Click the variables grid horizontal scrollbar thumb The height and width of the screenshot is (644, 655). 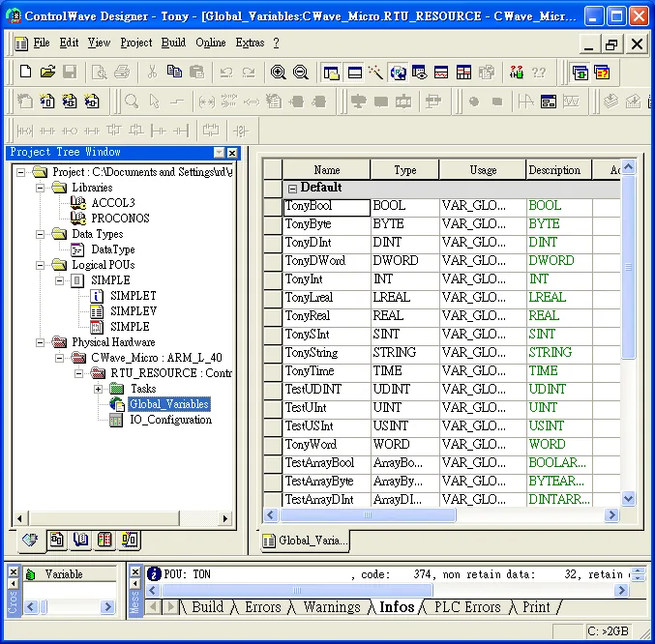coord(368,515)
